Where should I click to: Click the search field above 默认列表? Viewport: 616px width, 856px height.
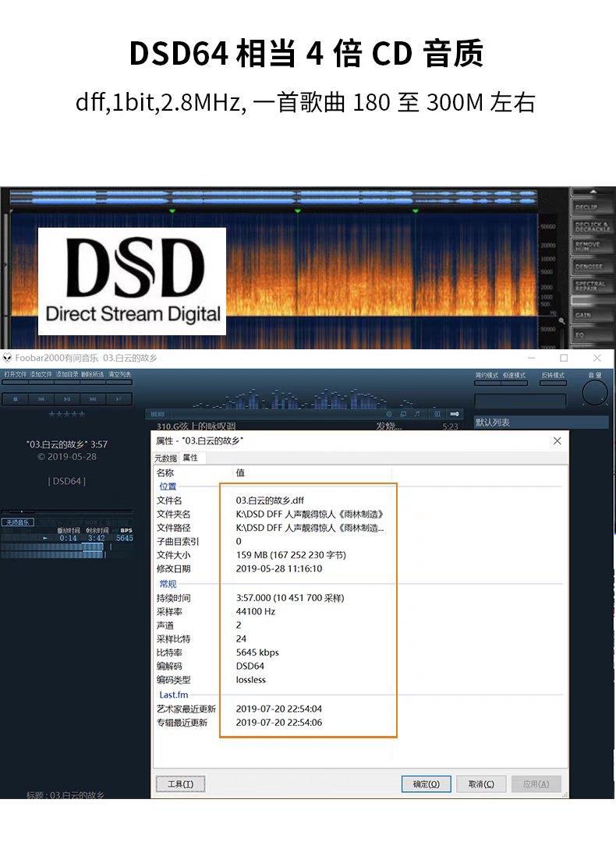tap(520, 401)
